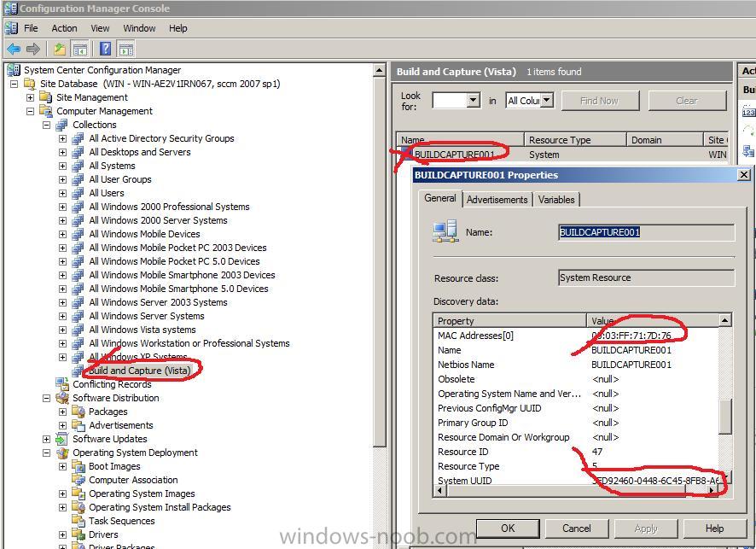Viewport: 756px width, 549px height.
Task: Click the Find Now button
Action: tap(599, 101)
